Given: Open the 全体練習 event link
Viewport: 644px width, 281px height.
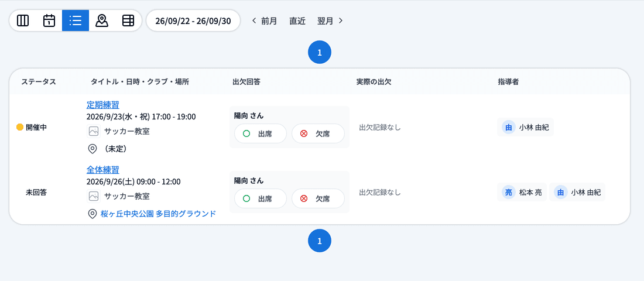Looking at the screenshot, I should [103, 170].
